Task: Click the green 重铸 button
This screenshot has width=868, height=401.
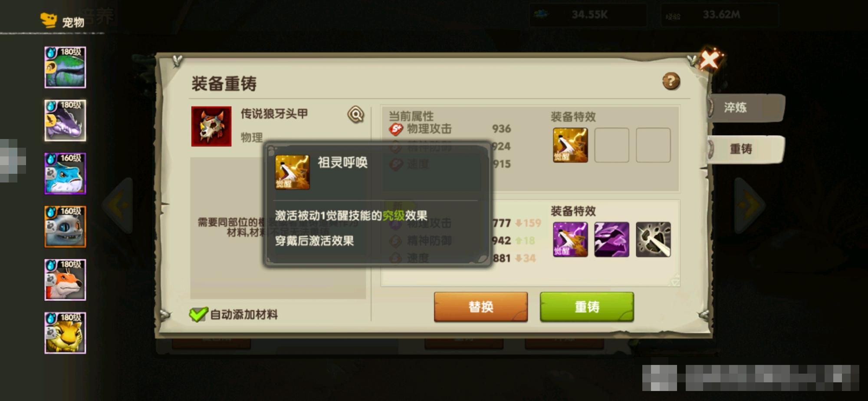Action: 587,307
